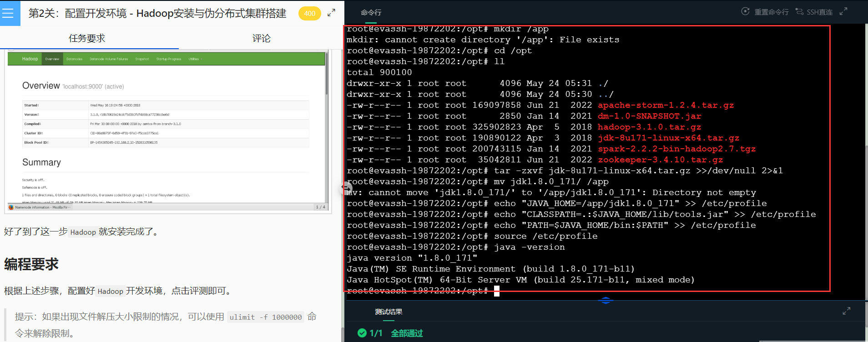Click the terminal cursor at the prompt
This screenshot has height=342, width=868.
click(x=497, y=291)
